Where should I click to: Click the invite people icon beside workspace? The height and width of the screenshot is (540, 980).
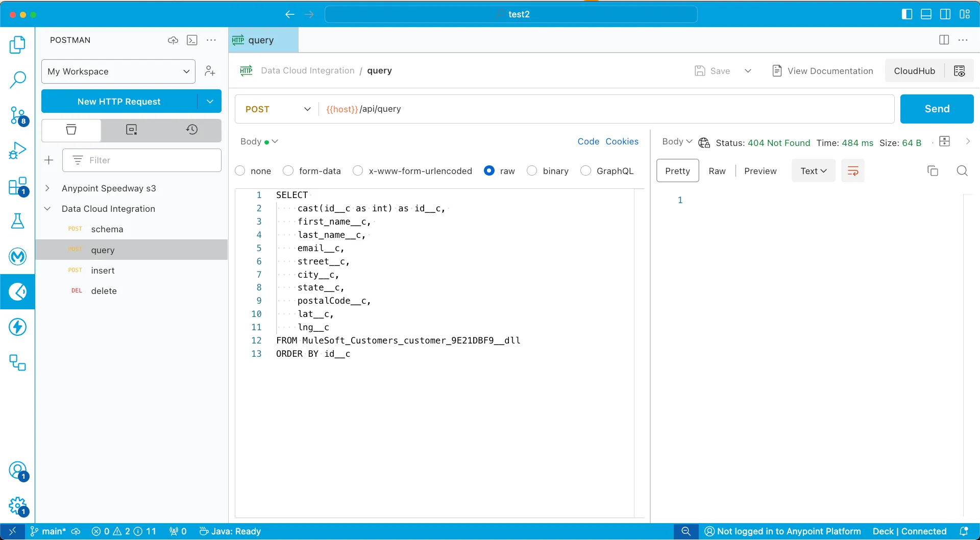click(210, 71)
